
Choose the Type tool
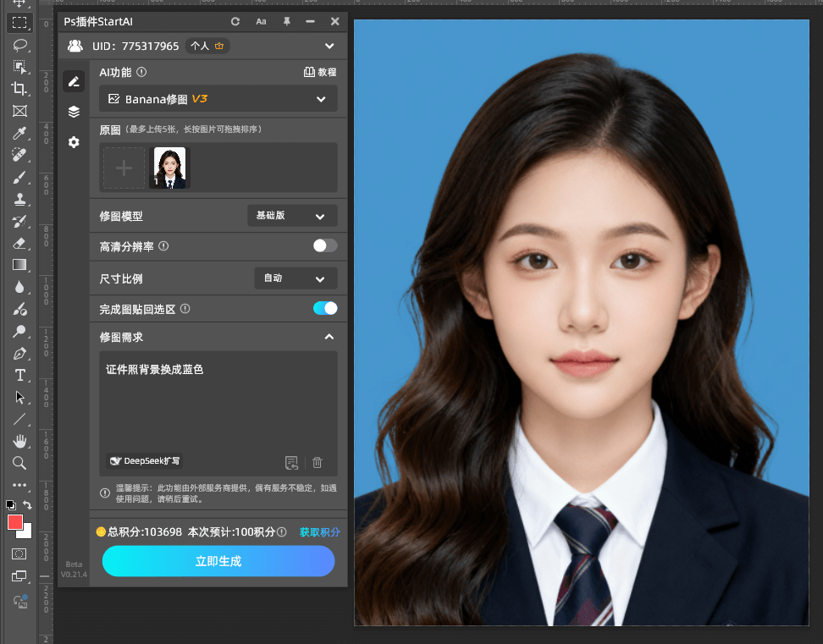19,375
